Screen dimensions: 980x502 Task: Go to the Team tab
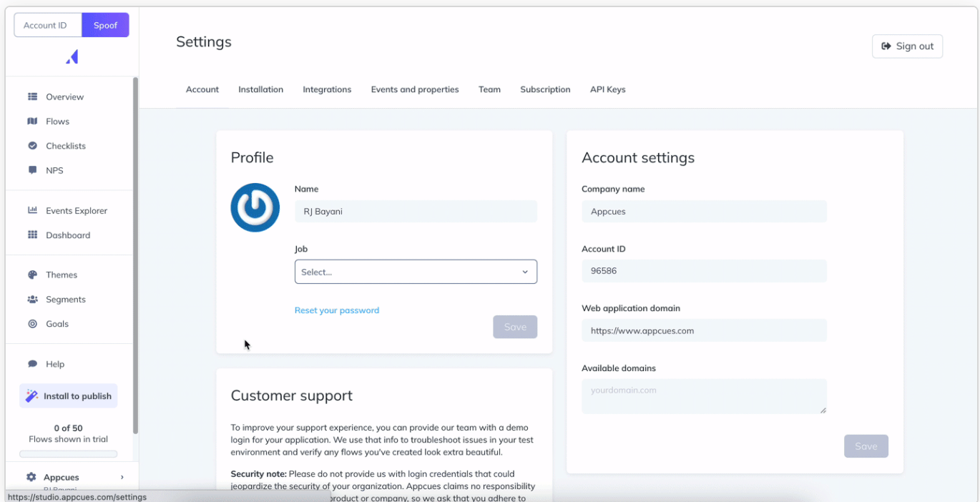[489, 89]
